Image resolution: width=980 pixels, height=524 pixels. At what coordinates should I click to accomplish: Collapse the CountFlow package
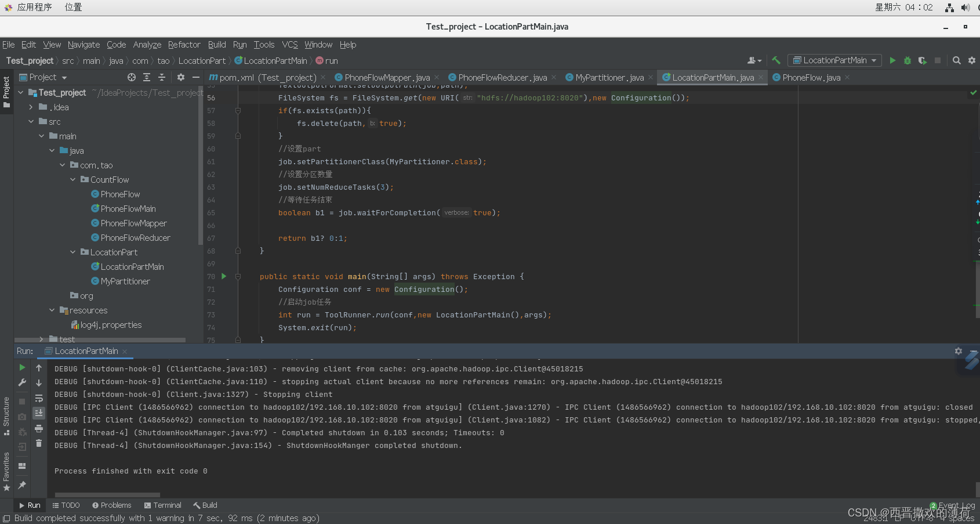[73, 179]
